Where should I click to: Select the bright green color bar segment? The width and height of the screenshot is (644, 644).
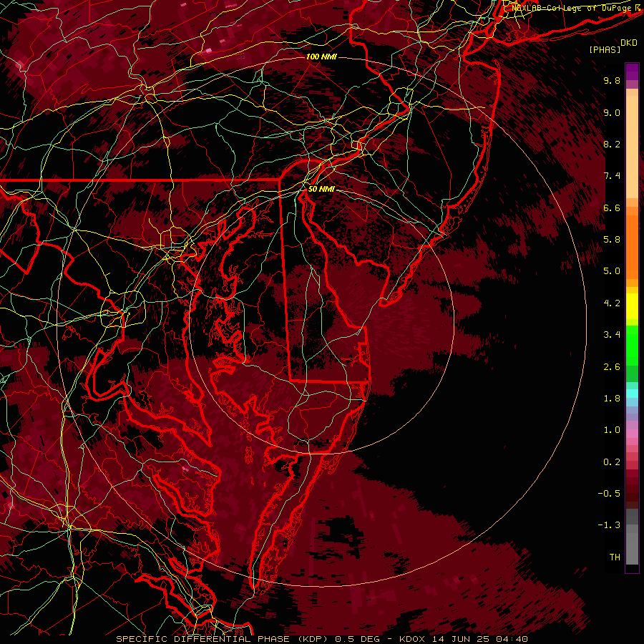tap(632, 345)
